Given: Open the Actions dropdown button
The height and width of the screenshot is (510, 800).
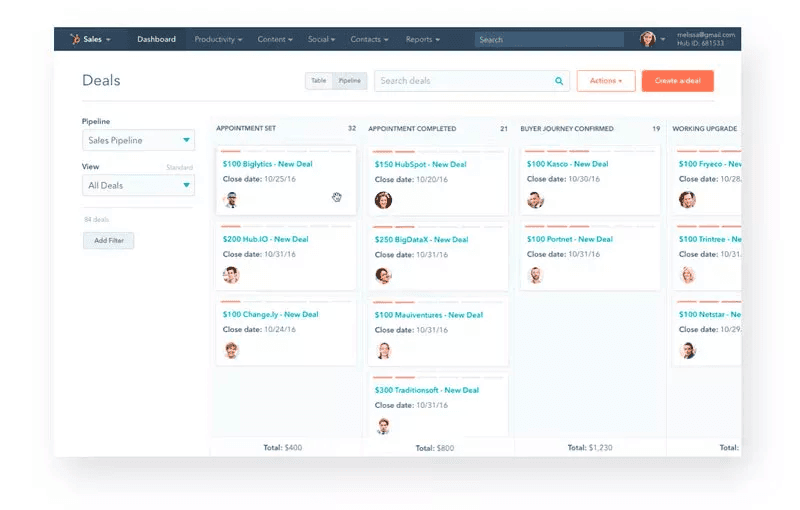Looking at the screenshot, I should 605,81.
